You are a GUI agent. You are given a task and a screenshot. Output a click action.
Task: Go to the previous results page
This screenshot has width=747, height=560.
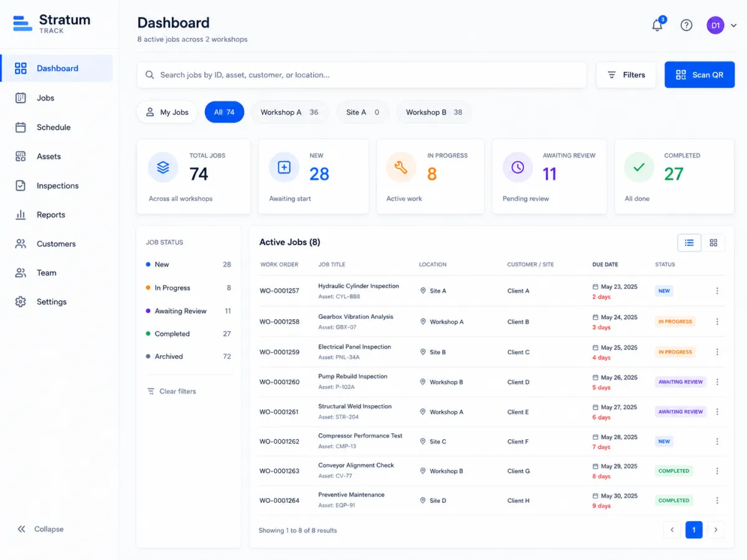[672, 530]
